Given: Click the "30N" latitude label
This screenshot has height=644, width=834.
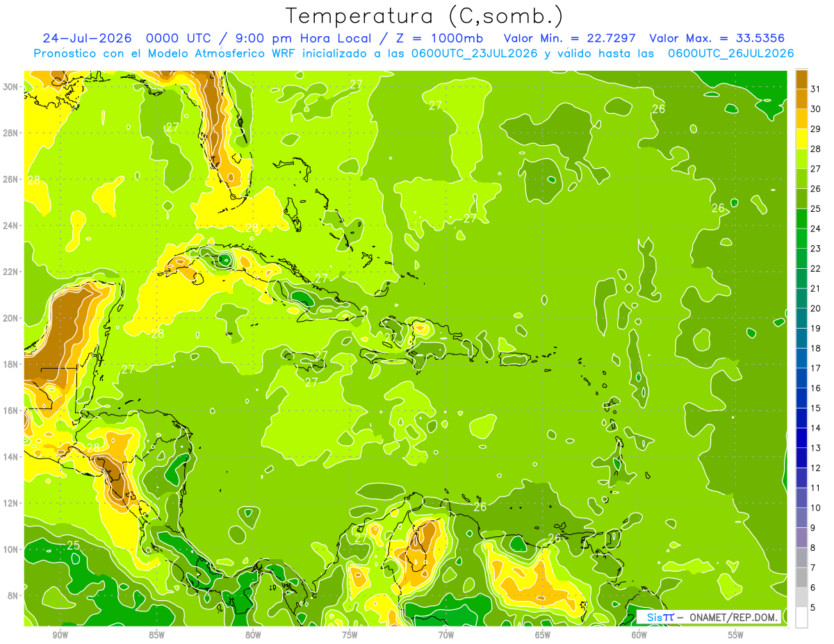Looking at the screenshot, I should [x=10, y=87].
